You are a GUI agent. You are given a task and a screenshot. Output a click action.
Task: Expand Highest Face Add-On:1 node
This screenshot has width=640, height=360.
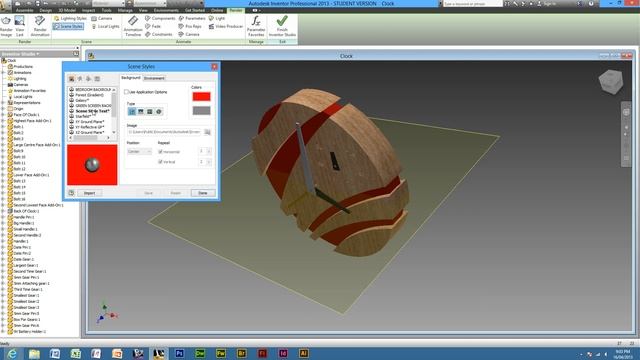pyautogui.click(x=4, y=121)
